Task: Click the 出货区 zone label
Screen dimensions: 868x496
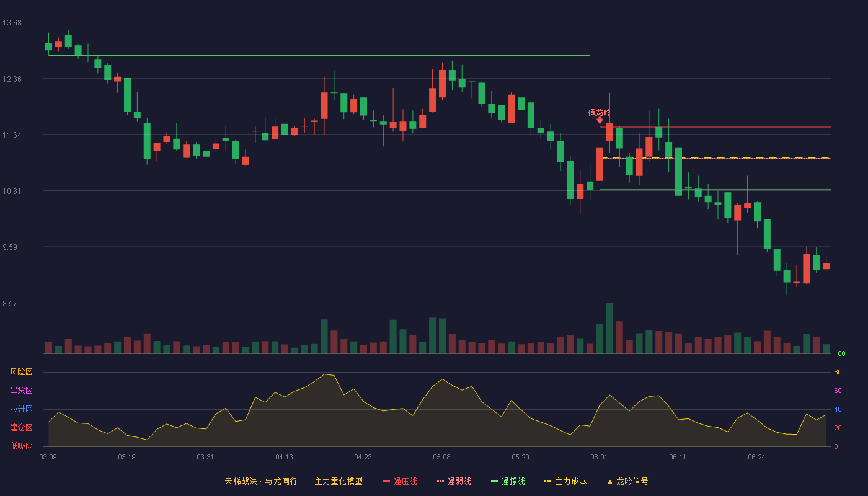Action: tap(22, 391)
